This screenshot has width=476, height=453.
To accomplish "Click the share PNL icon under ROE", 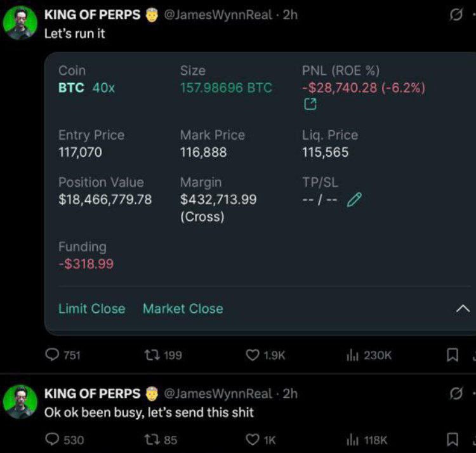I will pyautogui.click(x=310, y=104).
